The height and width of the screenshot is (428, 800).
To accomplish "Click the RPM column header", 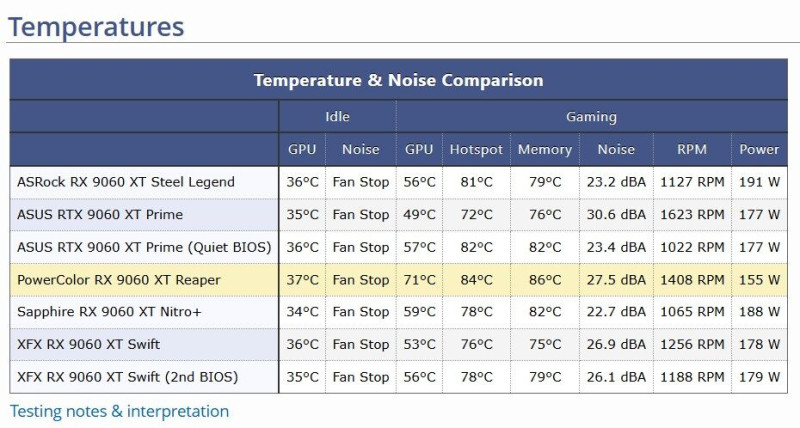I will click(692, 149).
